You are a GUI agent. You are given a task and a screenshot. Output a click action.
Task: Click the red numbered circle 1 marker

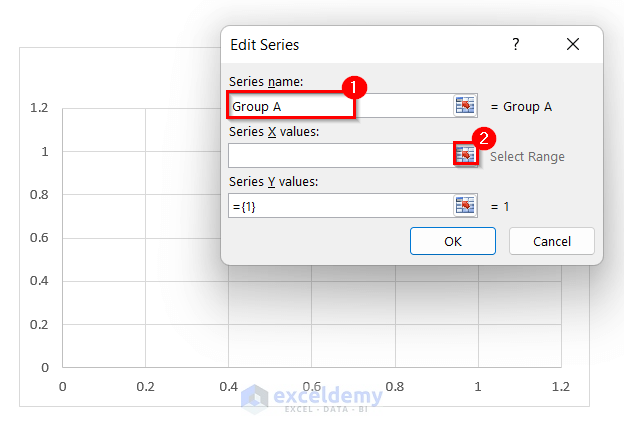point(351,87)
